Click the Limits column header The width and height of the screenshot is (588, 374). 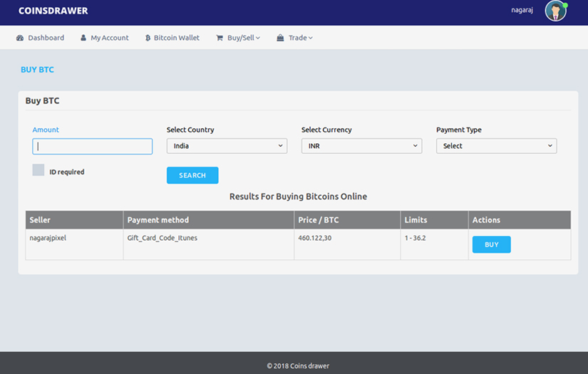pos(434,220)
